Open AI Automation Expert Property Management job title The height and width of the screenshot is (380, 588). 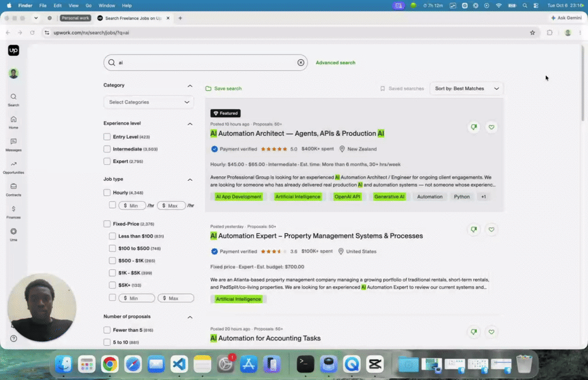pyautogui.click(x=316, y=236)
